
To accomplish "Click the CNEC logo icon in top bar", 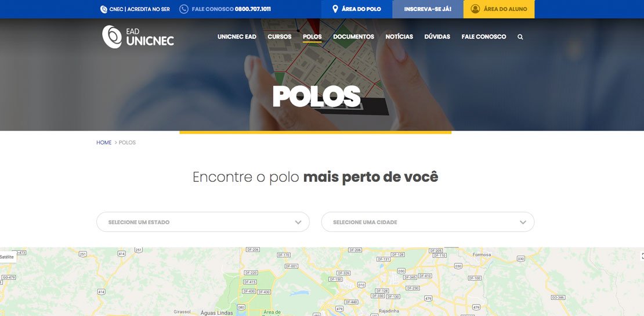I will tap(104, 9).
